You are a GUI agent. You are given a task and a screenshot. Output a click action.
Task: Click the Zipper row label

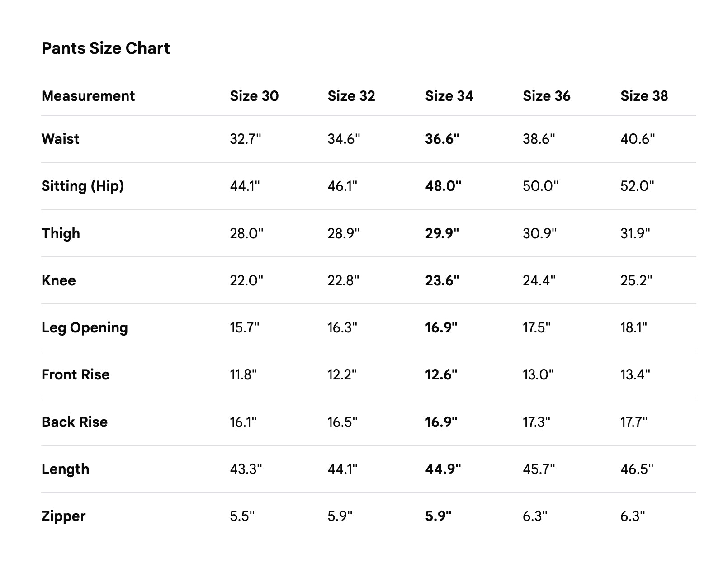[63, 516]
